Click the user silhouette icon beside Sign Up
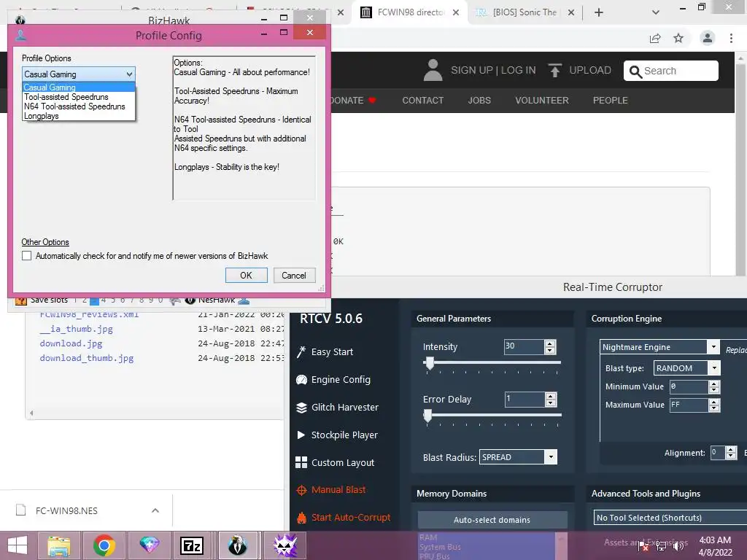 [x=433, y=70]
